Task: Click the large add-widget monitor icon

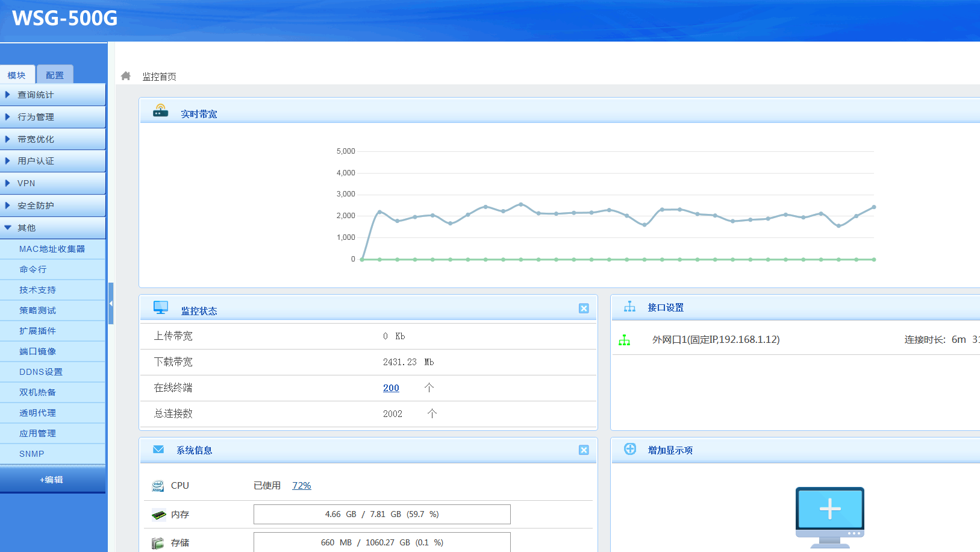Action: pyautogui.click(x=829, y=516)
